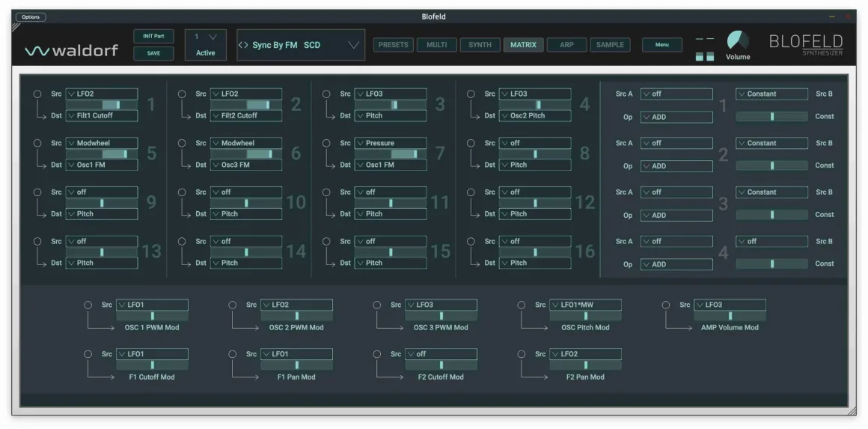
Task: Open slot 7 Pressure source dropdown
Action: (x=390, y=143)
